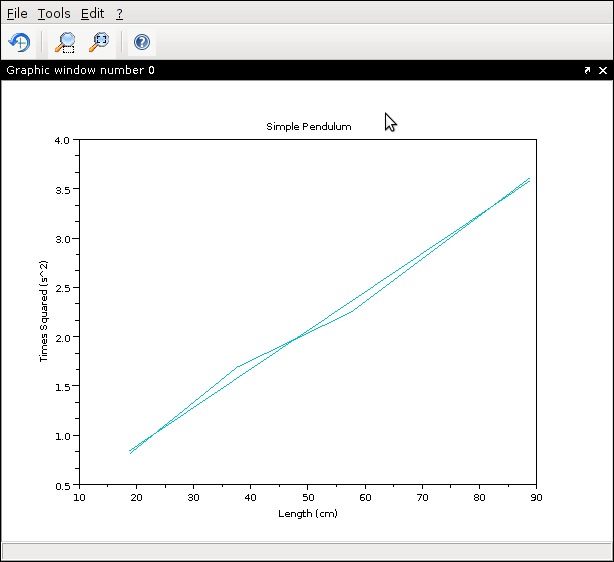The width and height of the screenshot is (614, 562).
Task: Click the 90 tick label on x-axis
Action: click(x=537, y=497)
